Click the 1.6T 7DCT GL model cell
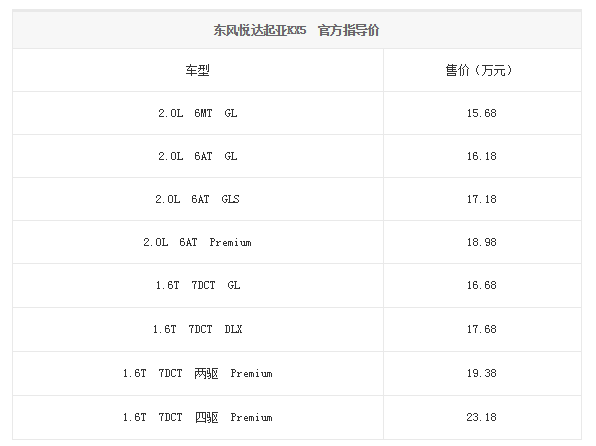 click(x=198, y=285)
